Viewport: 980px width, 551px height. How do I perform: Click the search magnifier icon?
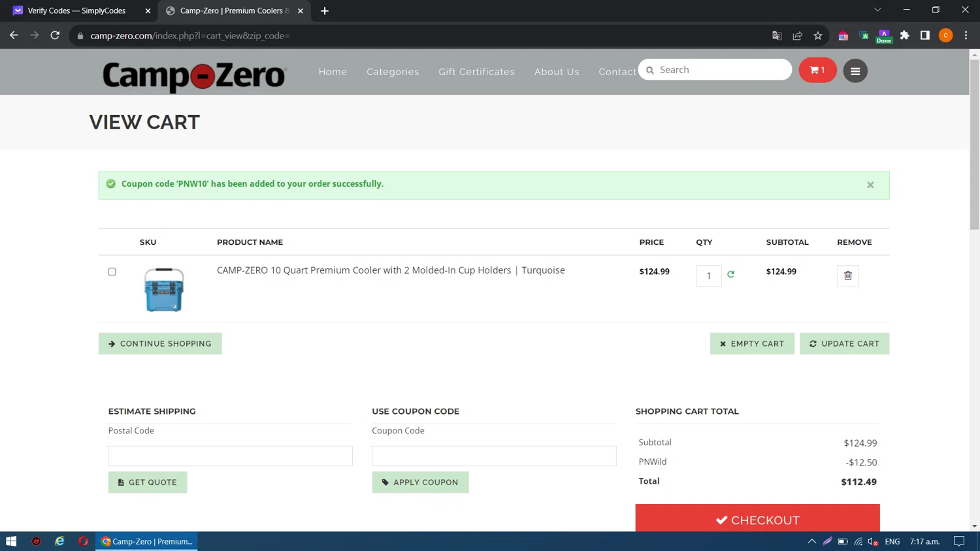[650, 71]
